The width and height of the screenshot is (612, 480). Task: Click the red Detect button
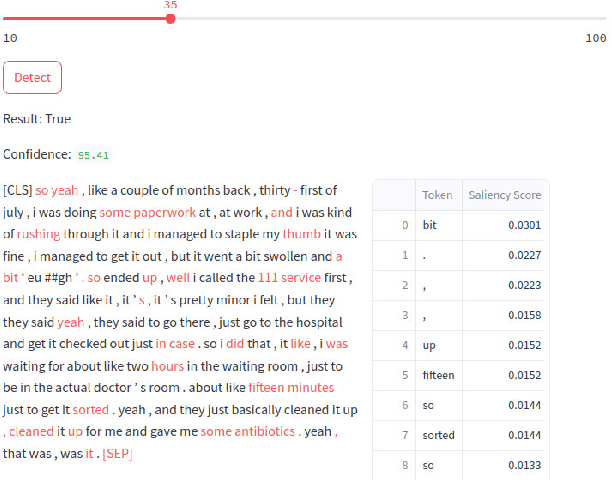33,77
